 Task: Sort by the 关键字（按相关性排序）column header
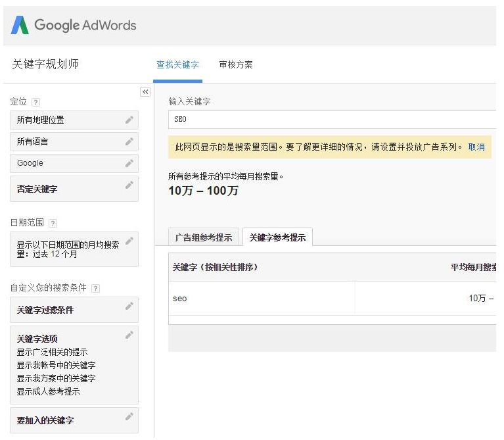point(215,267)
